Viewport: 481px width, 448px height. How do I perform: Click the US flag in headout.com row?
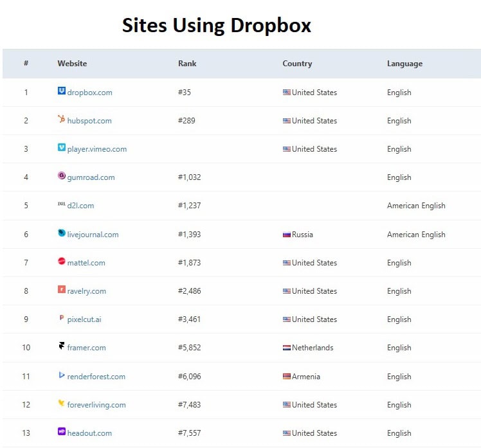tap(287, 433)
